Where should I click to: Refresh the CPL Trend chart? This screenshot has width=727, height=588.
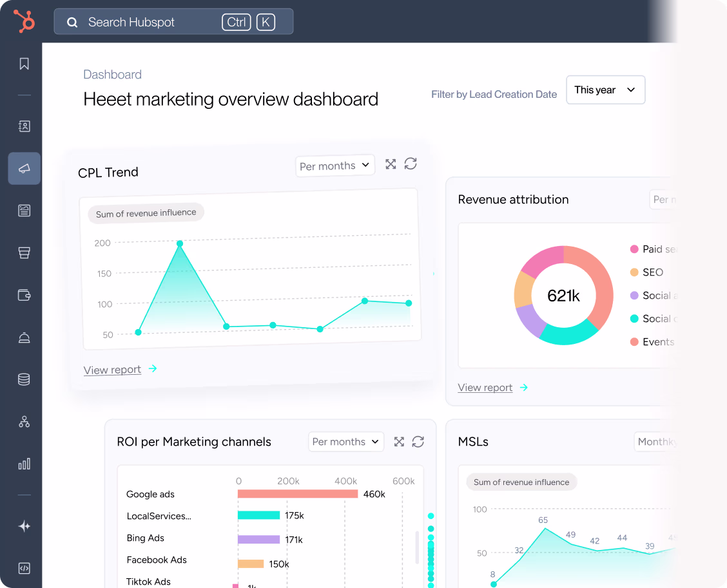click(411, 164)
